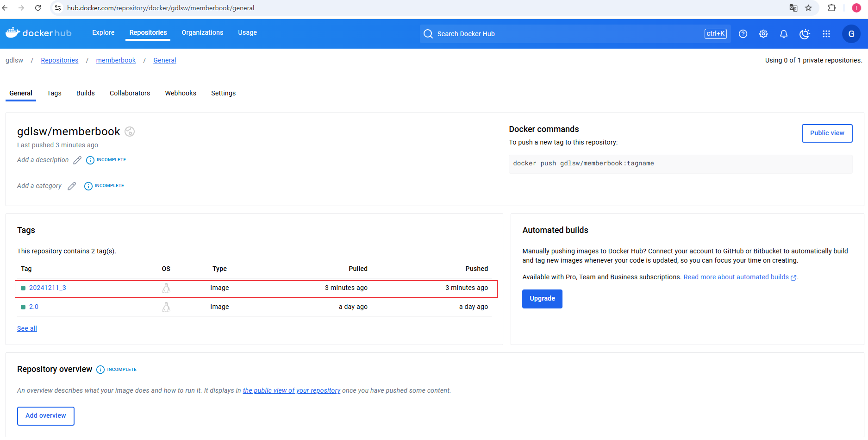868x440 pixels.
Task: Open the browser extensions puzzle icon
Action: pyautogui.click(x=832, y=8)
